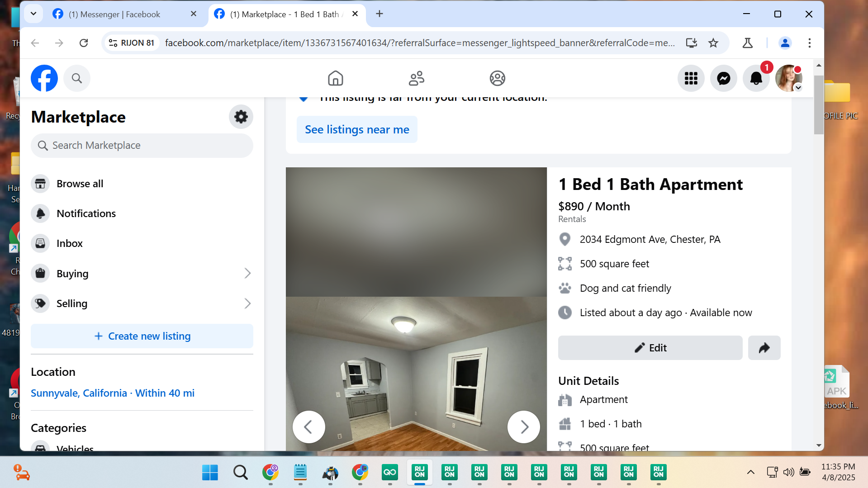Screen dimensions: 868x488
Task: Open the tab search dropdown arrow
Action: 33,14
